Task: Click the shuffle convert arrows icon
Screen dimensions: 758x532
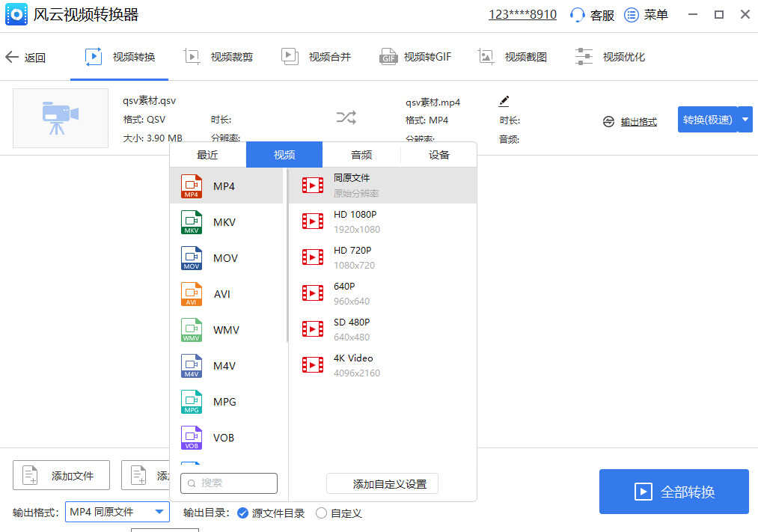Action: 346,117
